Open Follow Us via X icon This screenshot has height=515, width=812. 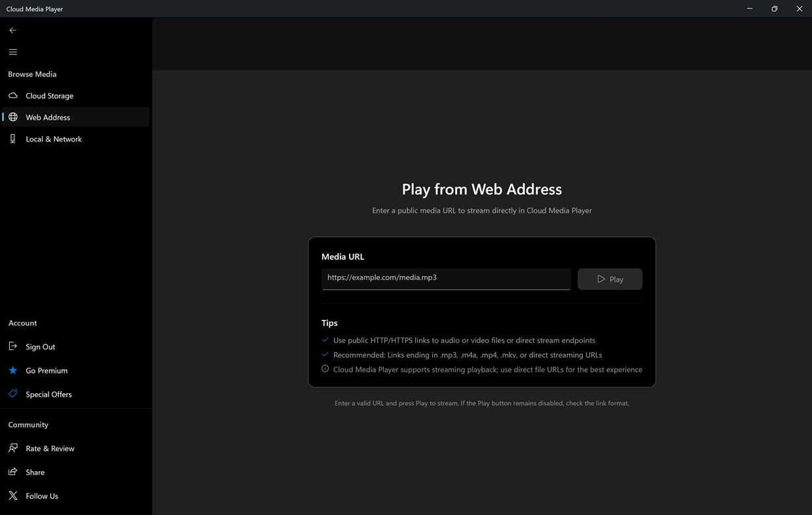tap(12, 495)
